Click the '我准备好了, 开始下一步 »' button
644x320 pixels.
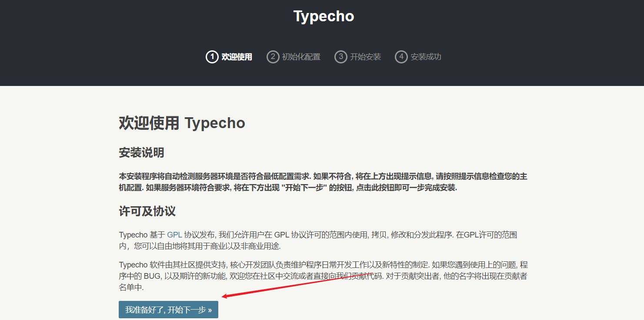168,310
